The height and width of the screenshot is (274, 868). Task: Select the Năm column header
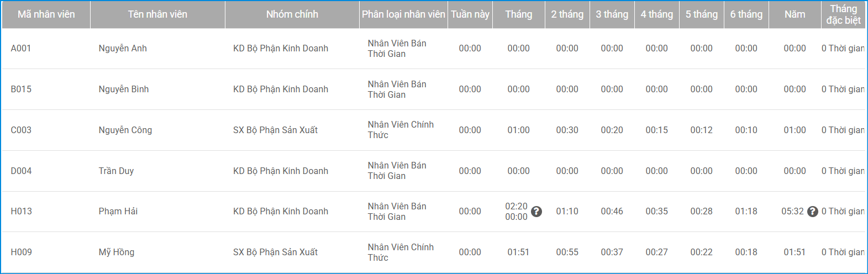coord(795,14)
